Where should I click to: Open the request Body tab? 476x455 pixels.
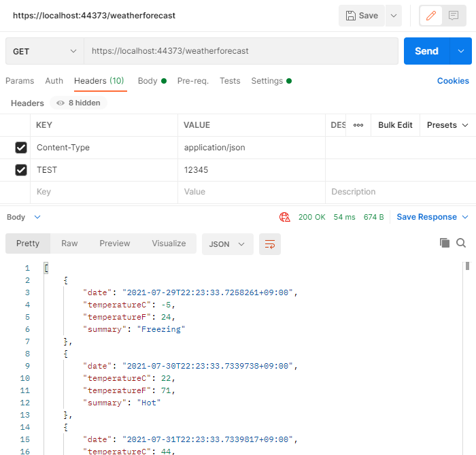tap(152, 81)
